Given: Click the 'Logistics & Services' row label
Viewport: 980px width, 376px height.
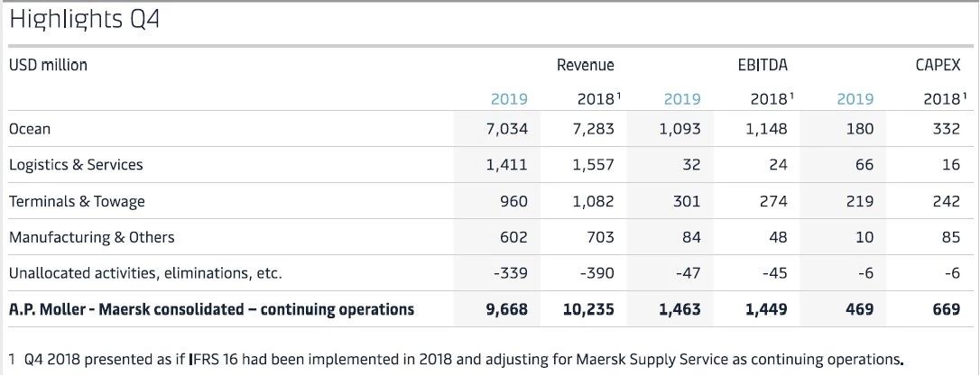Looking at the screenshot, I should point(76,165).
